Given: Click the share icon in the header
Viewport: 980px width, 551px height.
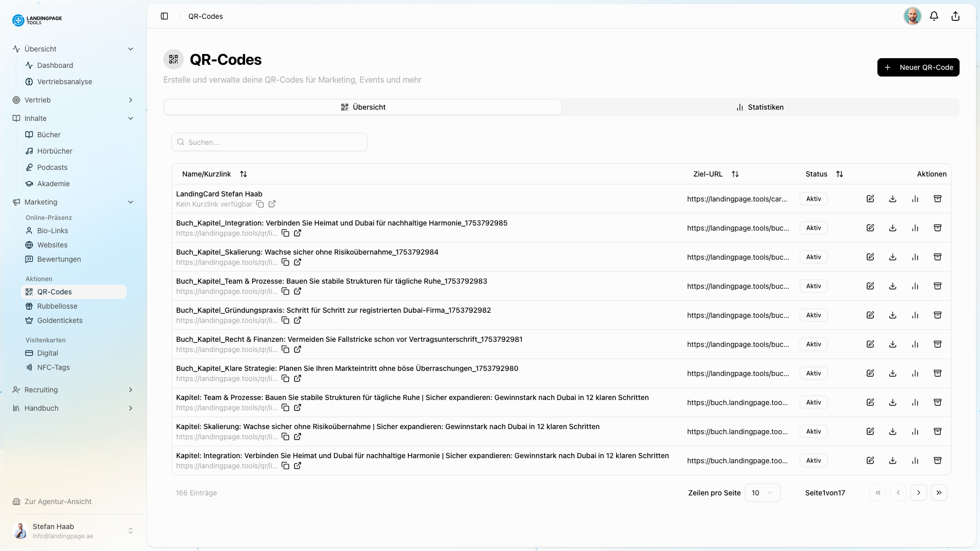Looking at the screenshot, I should pos(955,16).
